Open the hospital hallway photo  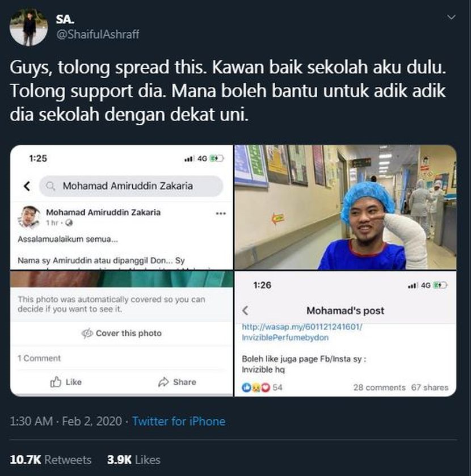pyautogui.click(x=345, y=207)
